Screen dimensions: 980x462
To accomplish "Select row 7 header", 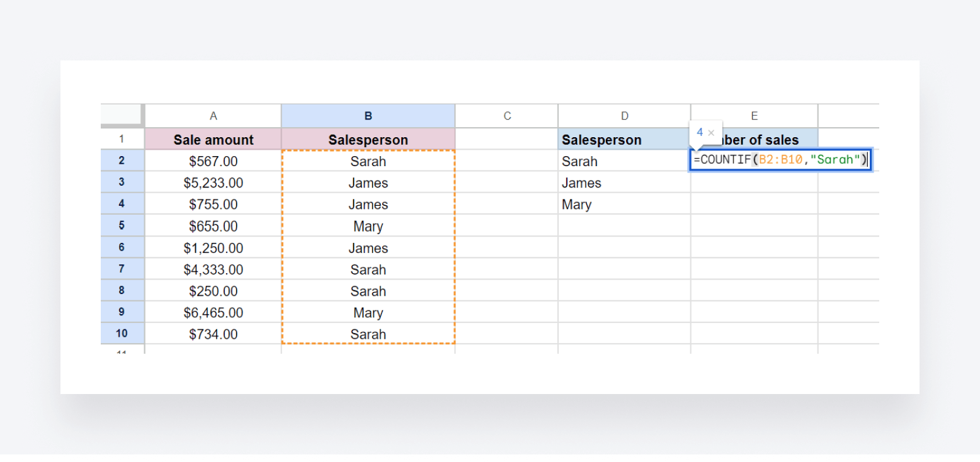I will [122, 269].
